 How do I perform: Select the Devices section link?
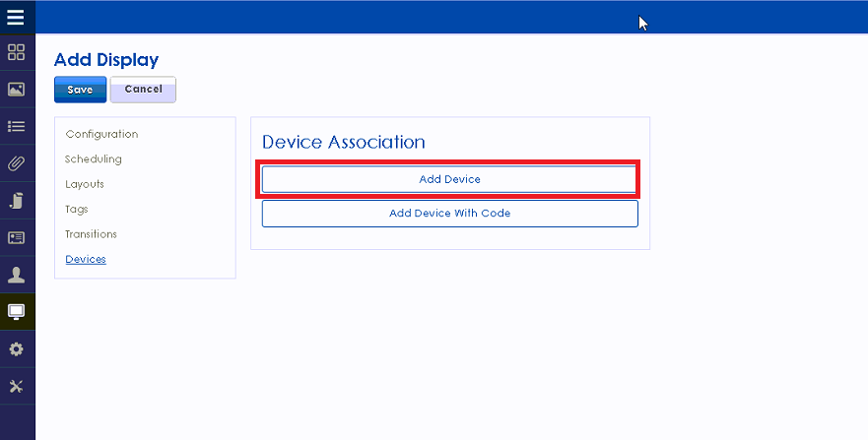tap(86, 259)
